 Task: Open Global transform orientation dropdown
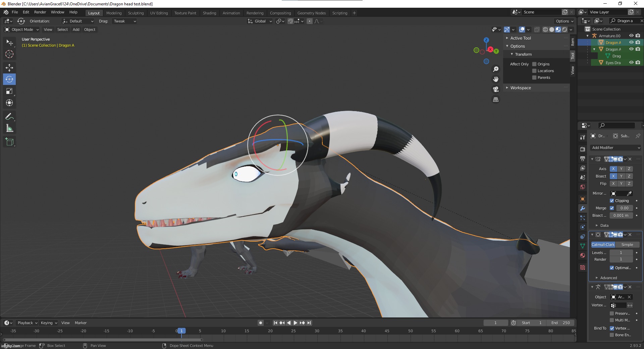260,21
